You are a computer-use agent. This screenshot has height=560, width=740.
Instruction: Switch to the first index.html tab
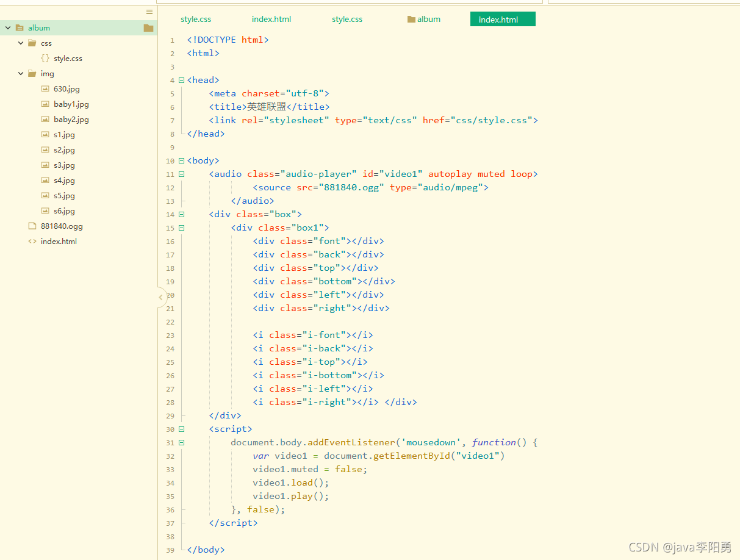(x=271, y=19)
